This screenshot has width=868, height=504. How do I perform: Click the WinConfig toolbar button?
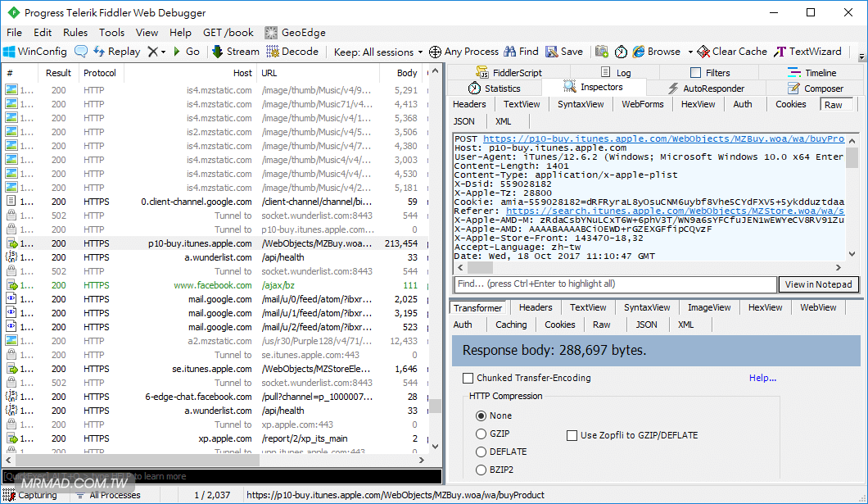click(x=34, y=52)
